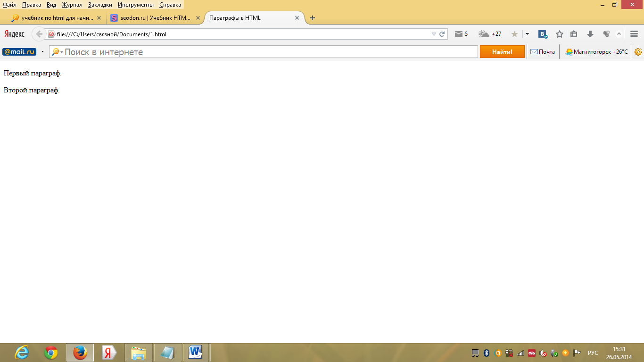Click the VKontakte toolbar icon
This screenshot has height=362, width=644.
(x=543, y=34)
